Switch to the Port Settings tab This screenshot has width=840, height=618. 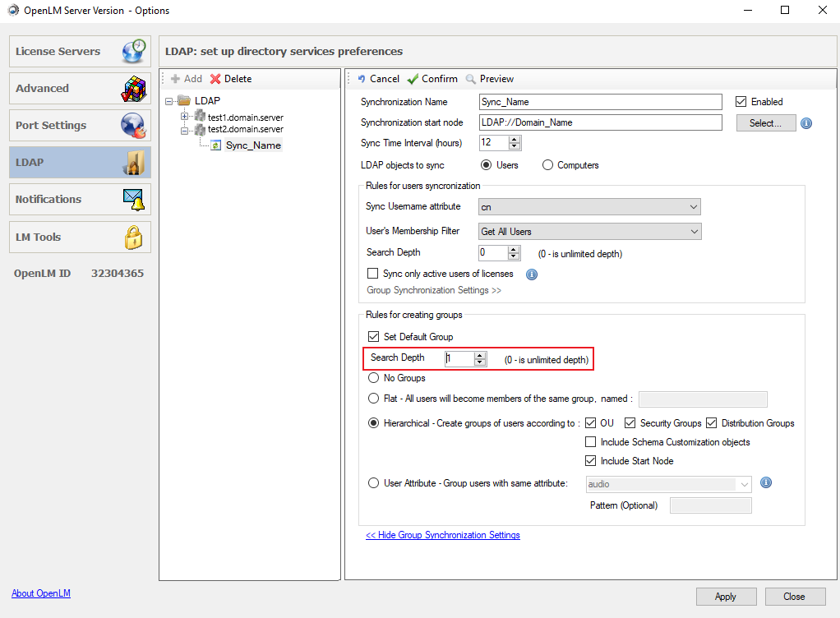[80, 125]
